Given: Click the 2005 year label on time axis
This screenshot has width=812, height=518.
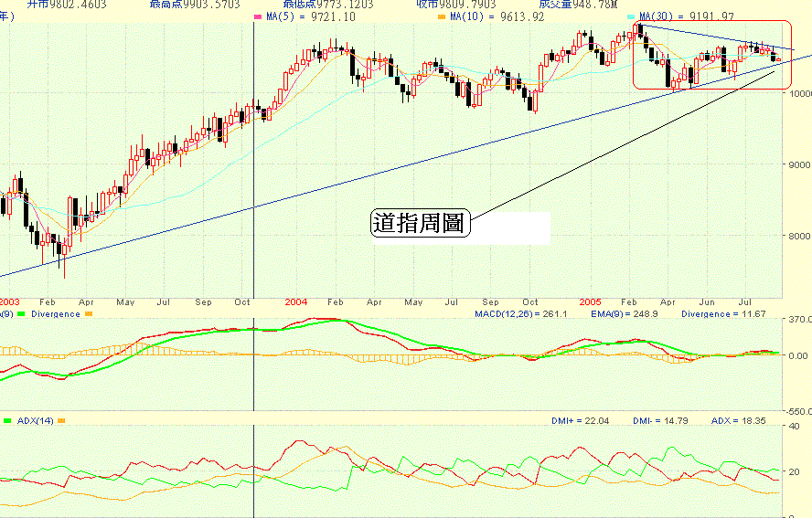Looking at the screenshot, I should 591,302.
